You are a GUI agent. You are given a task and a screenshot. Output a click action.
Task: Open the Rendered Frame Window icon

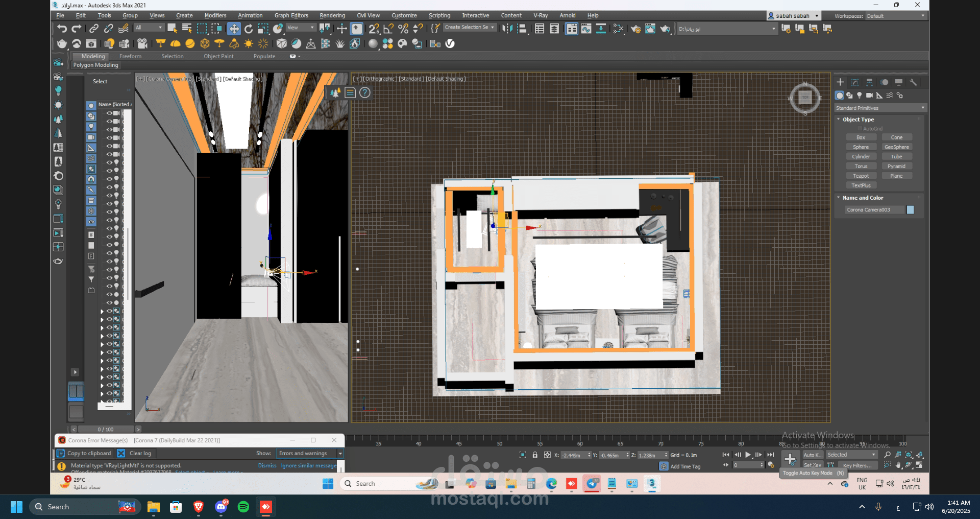pos(650,29)
